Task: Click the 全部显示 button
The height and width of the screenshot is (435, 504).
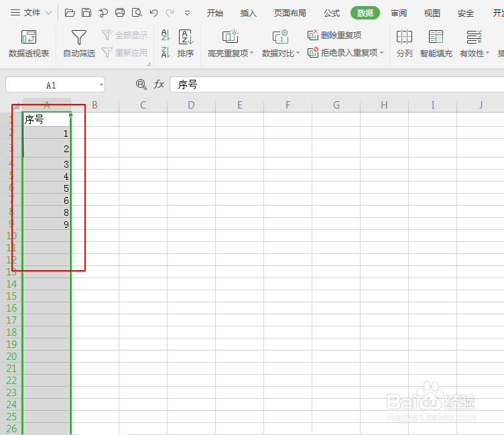Action: (125, 35)
